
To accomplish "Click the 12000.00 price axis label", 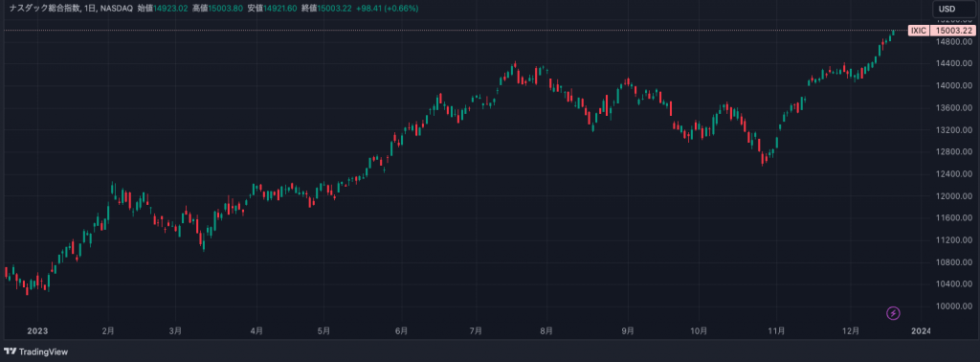I will (954, 196).
